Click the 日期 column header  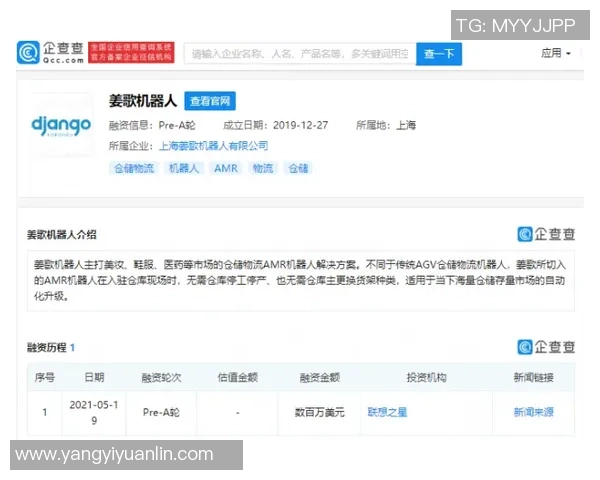(94, 377)
